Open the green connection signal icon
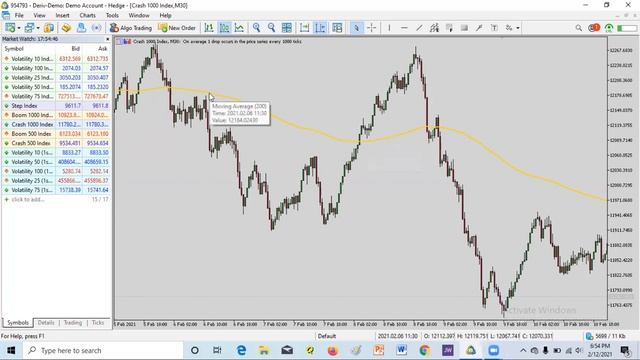The width and height of the screenshot is (640, 360). [609, 28]
